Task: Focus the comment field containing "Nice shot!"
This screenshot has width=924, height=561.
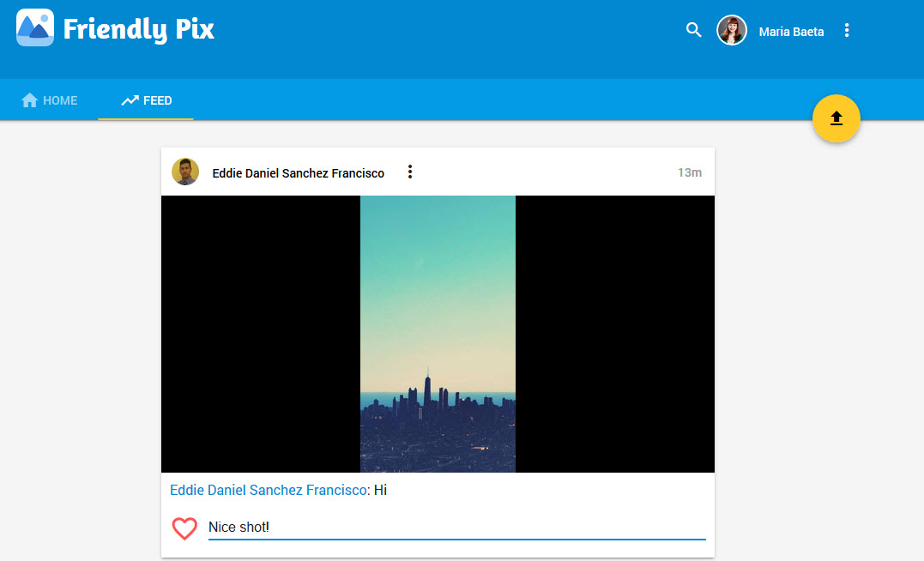Action: tap(456, 527)
